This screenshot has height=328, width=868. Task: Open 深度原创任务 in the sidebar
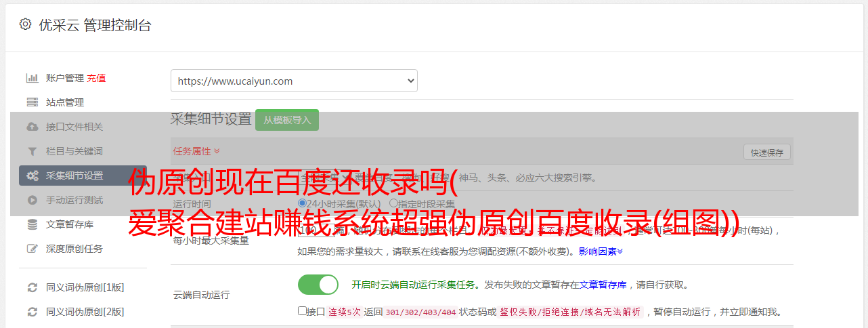pos(74,249)
